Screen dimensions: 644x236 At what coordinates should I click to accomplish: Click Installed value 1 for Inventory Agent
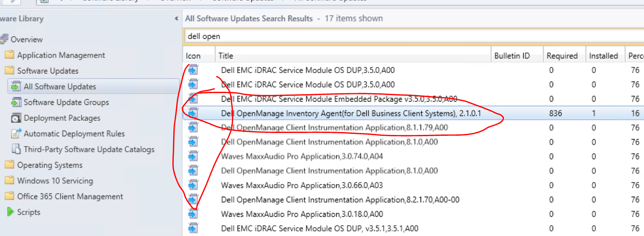pyautogui.click(x=594, y=113)
